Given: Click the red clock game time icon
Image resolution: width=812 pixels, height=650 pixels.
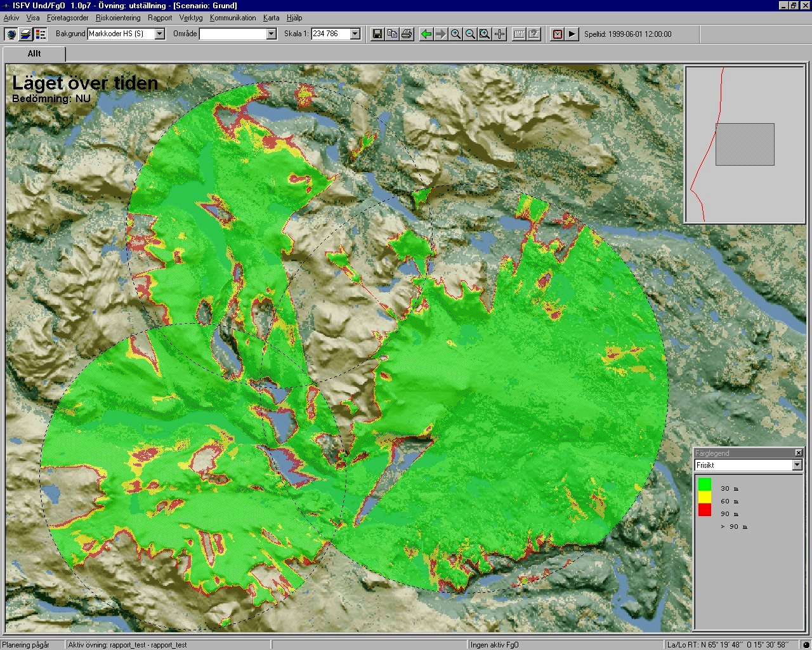Looking at the screenshot, I should coord(557,34).
